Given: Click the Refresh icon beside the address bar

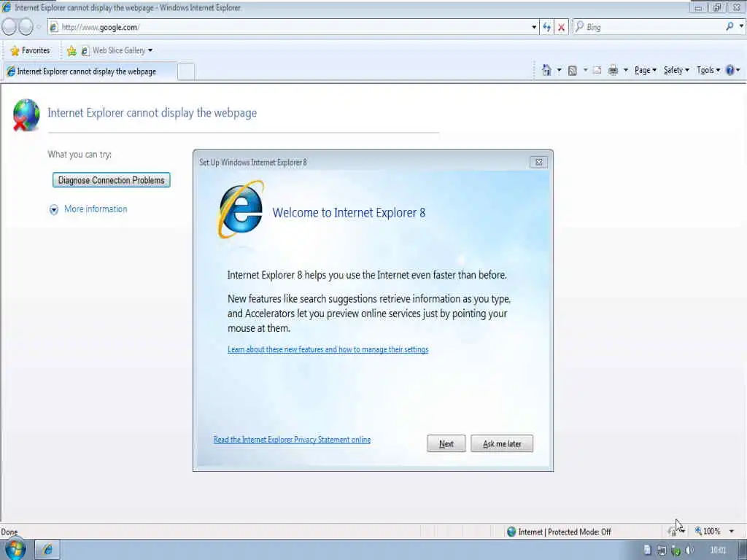Looking at the screenshot, I should (x=547, y=27).
